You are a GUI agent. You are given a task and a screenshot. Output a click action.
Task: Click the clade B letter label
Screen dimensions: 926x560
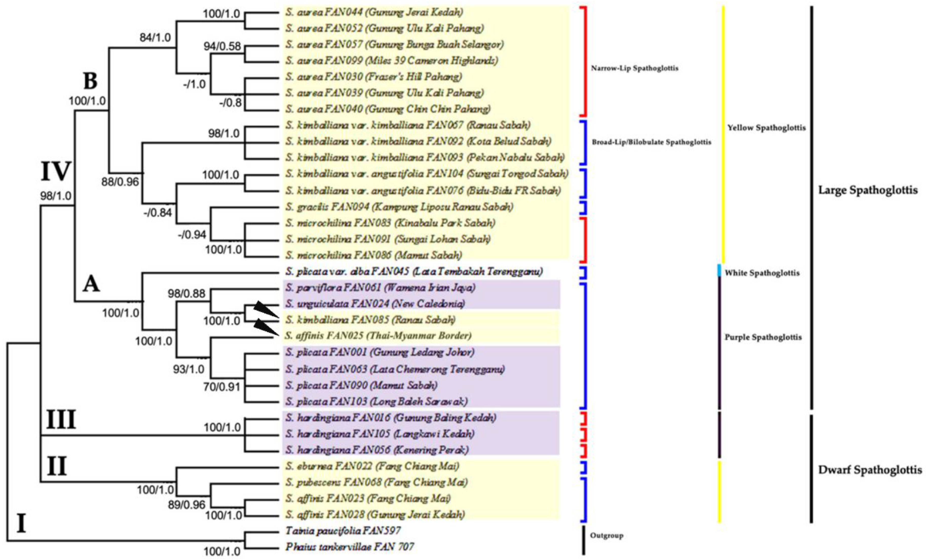[x=90, y=81]
